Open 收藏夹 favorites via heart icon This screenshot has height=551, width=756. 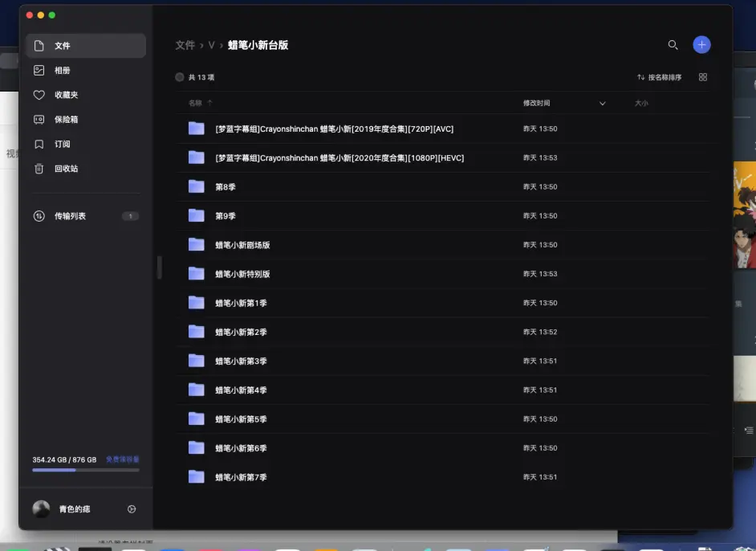[38, 95]
